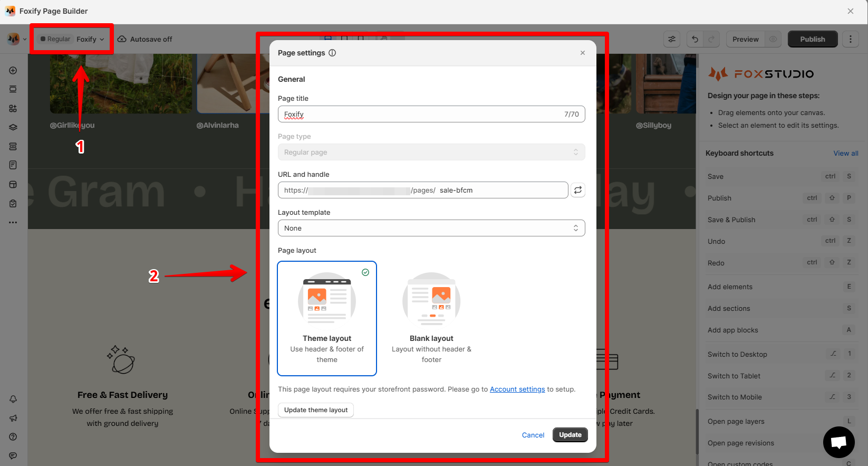Click the 'Free & Fast Delivery' heading on canvas
868x466 pixels.
[x=122, y=395]
